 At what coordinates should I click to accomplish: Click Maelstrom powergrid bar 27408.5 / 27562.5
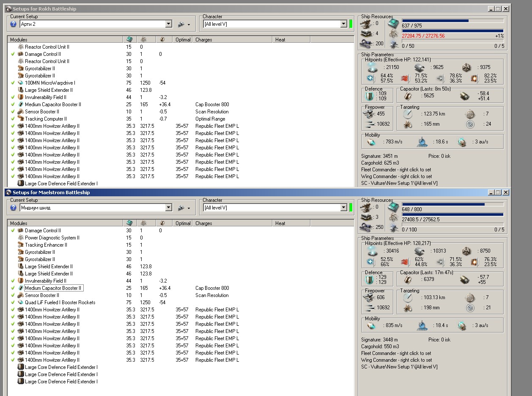point(452,214)
